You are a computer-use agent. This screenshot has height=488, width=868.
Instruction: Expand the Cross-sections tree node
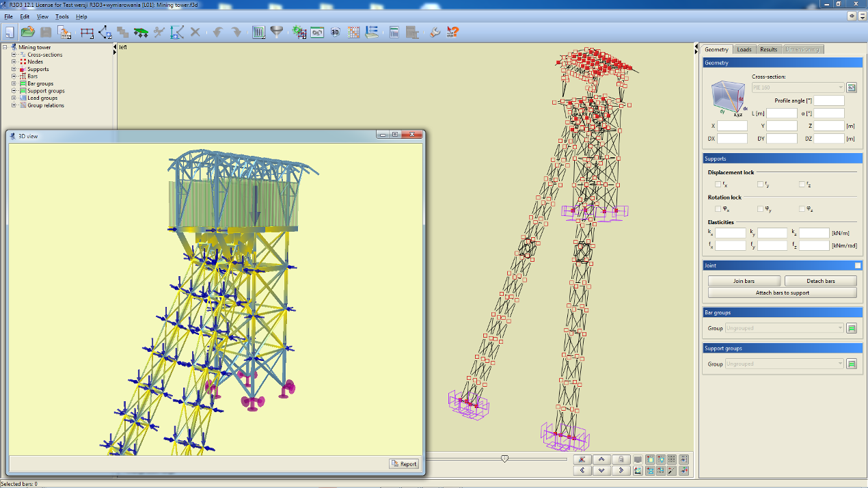click(x=14, y=55)
